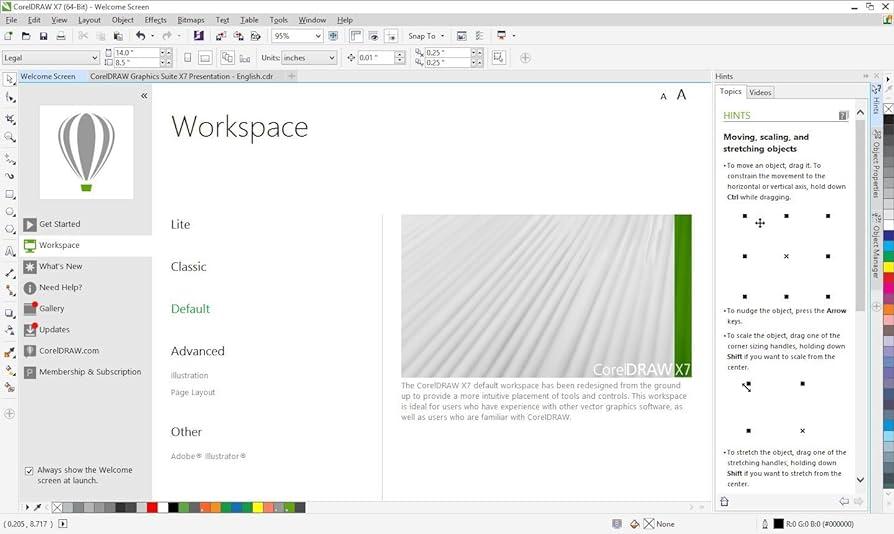894x534 pixels.
Task: Open the Object Properties docker tab
Action: point(876,165)
